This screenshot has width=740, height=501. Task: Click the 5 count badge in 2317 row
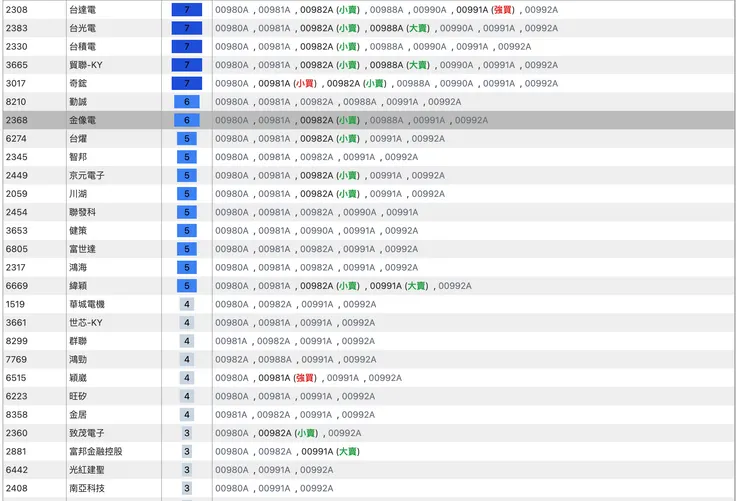coord(187,267)
